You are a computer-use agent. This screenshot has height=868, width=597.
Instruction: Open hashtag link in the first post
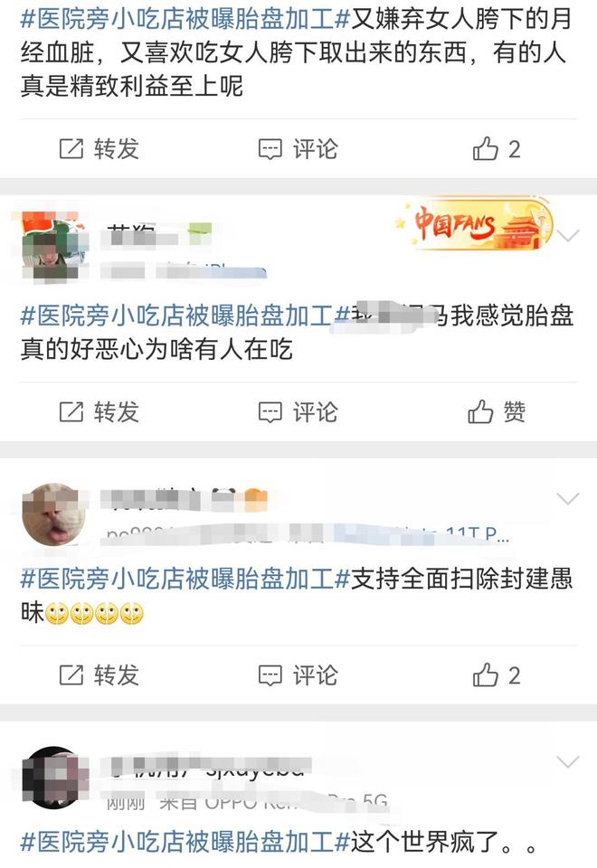click(x=185, y=20)
